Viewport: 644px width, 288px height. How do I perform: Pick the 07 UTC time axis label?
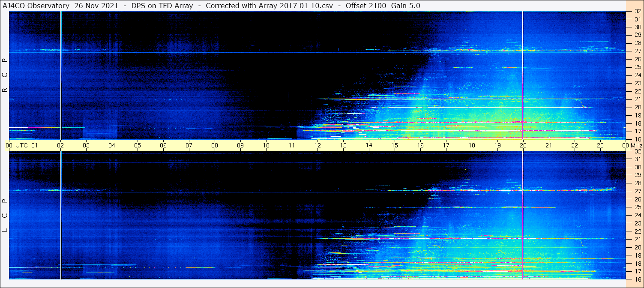tap(189, 145)
